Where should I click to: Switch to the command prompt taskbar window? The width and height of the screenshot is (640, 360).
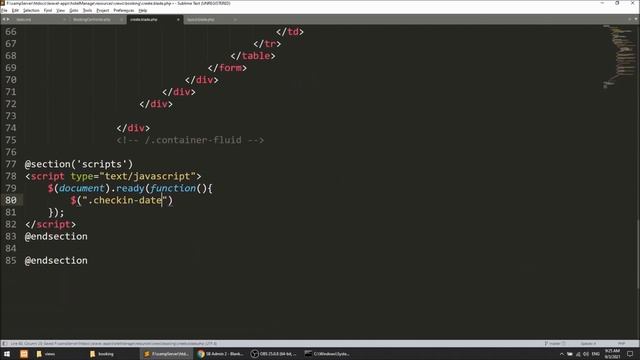click(x=328, y=354)
